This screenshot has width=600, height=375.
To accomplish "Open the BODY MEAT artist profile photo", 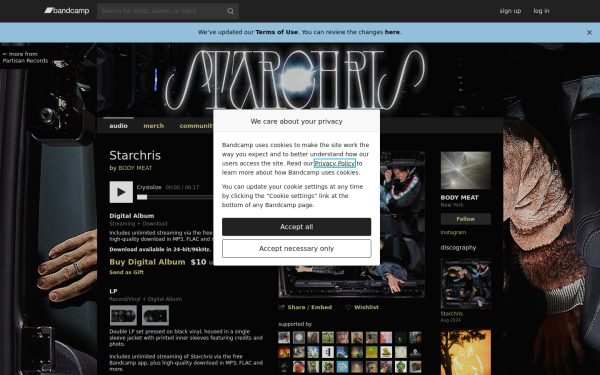I will pyautogui.click(x=465, y=170).
